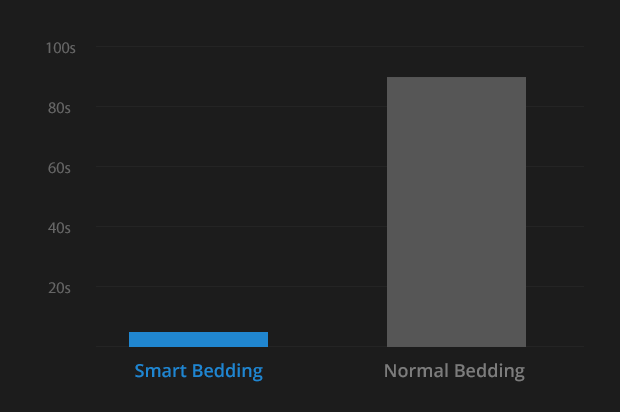Click the top edge of the gray bar
Viewport: 620px width, 412px height.
pyautogui.click(x=456, y=77)
